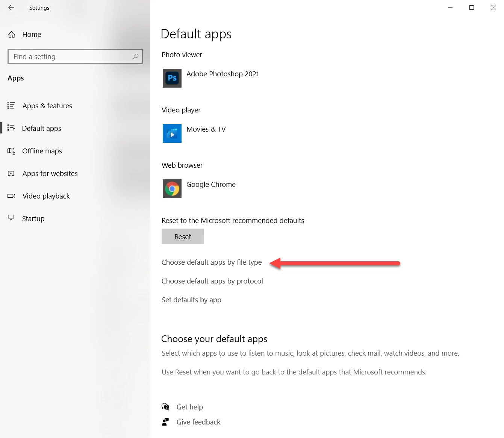This screenshot has width=504, height=438.
Task: Open Apps & features page
Action: 47,106
